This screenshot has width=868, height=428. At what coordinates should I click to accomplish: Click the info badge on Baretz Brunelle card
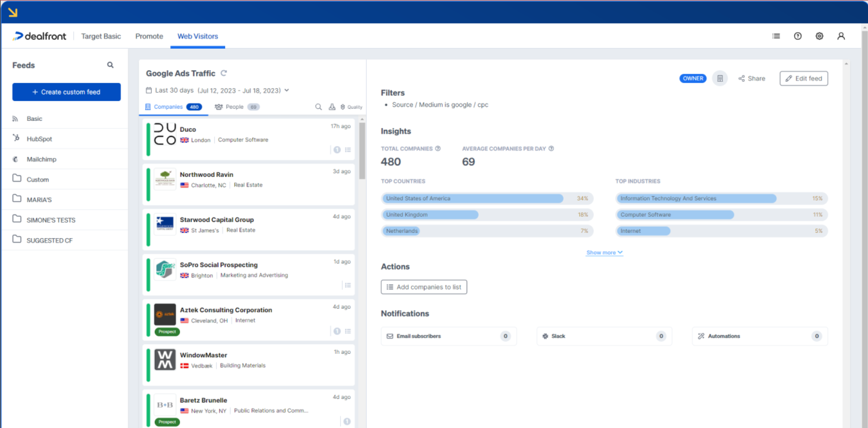click(x=347, y=421)
